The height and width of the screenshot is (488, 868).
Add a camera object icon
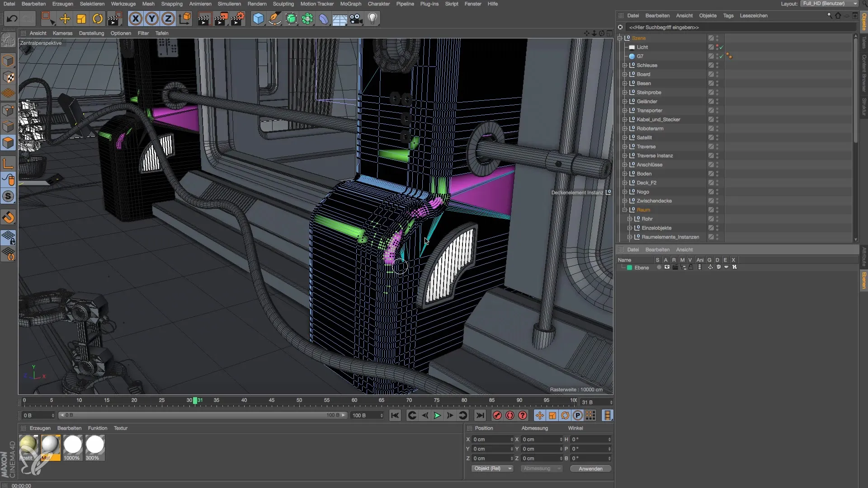click(356, 19)
